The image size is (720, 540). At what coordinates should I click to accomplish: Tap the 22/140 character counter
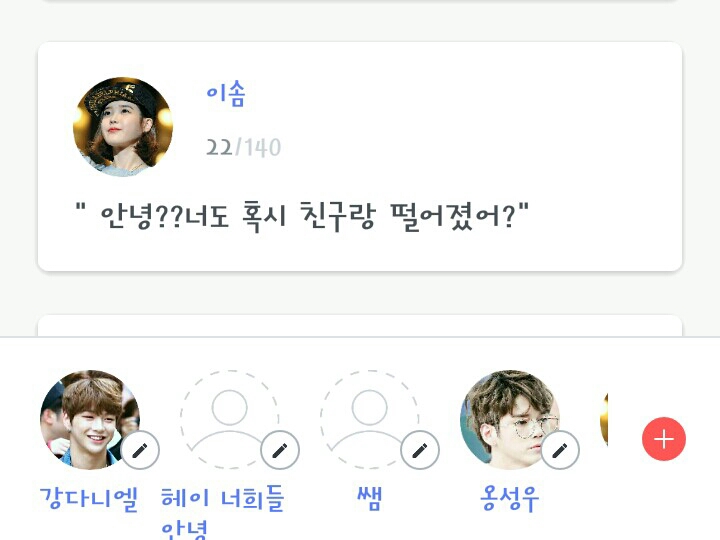243,147
